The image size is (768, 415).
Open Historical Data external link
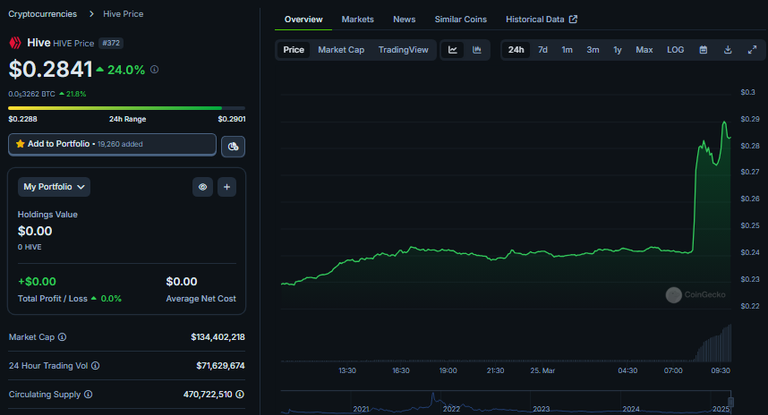coord(541,20)
